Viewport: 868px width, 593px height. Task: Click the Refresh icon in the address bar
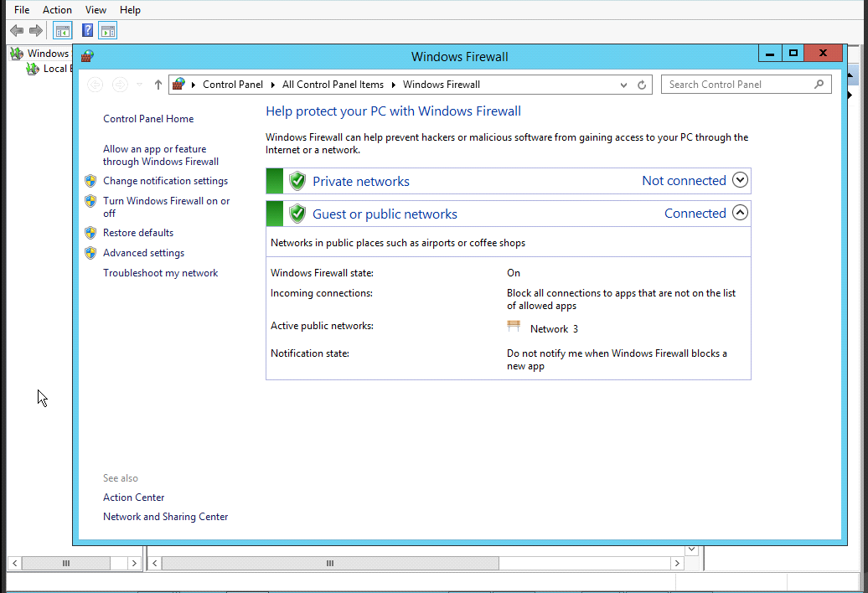click(x=641, y=84)
